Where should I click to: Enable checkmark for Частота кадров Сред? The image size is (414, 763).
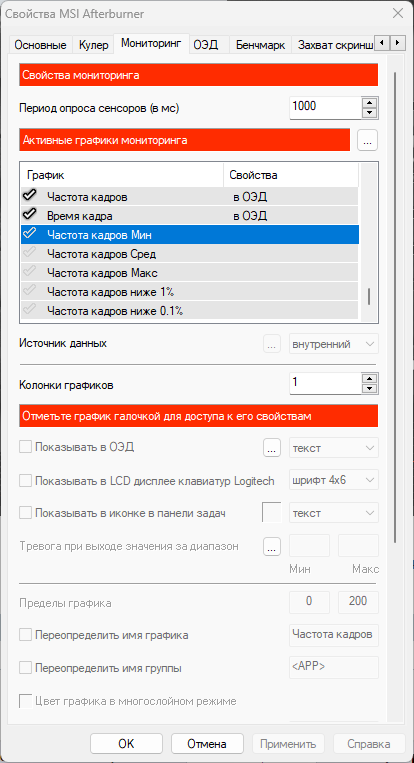[x=30, y=253]
